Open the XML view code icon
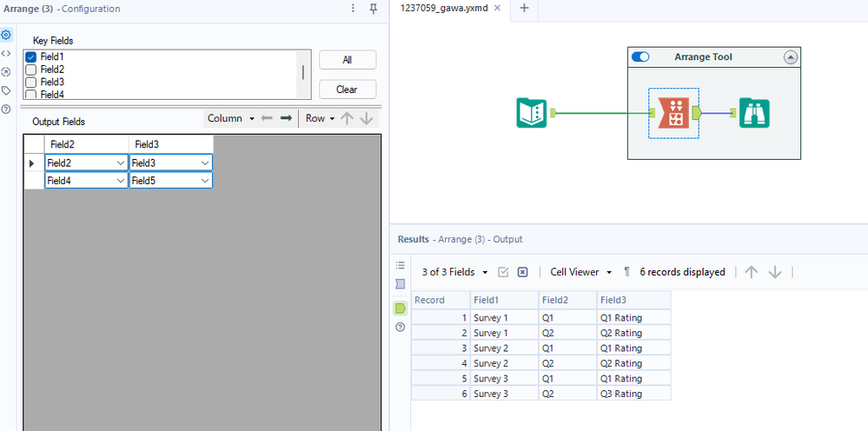 6,53
